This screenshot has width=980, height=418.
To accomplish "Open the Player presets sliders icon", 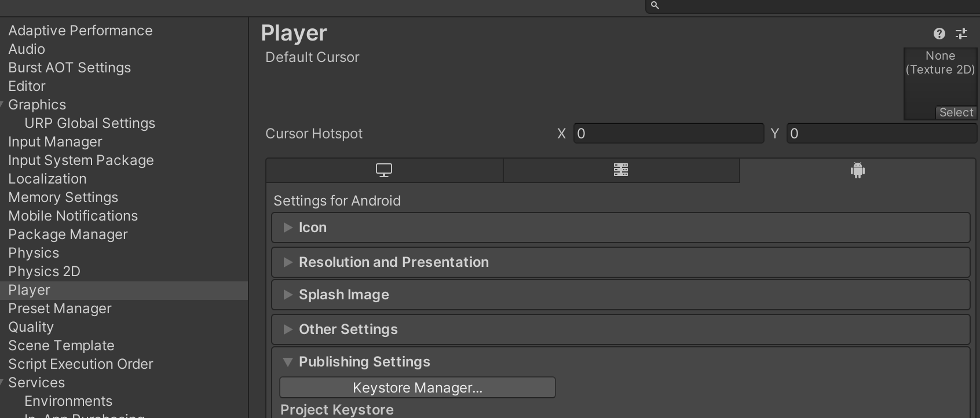I will point(961,34).
